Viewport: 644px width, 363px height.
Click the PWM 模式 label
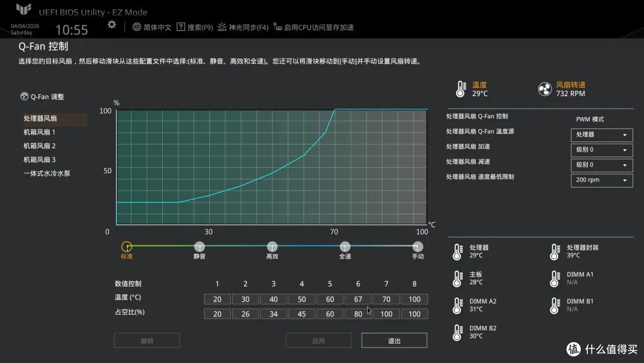(590, 119)
